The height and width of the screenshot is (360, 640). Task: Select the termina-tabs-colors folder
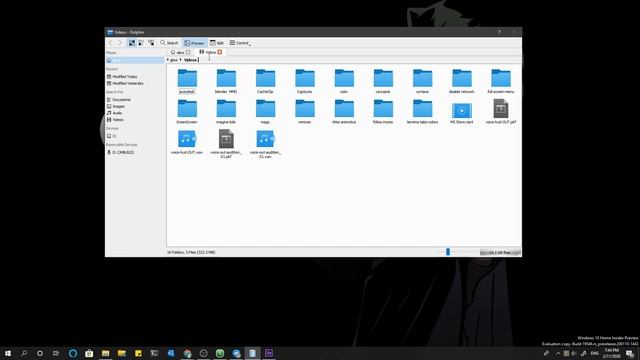422,111
